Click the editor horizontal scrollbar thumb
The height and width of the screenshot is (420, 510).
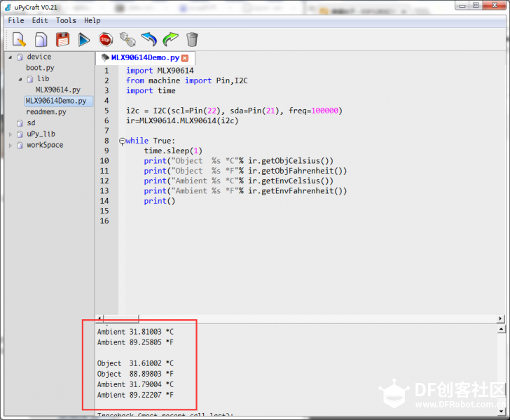tap(121, 318)
